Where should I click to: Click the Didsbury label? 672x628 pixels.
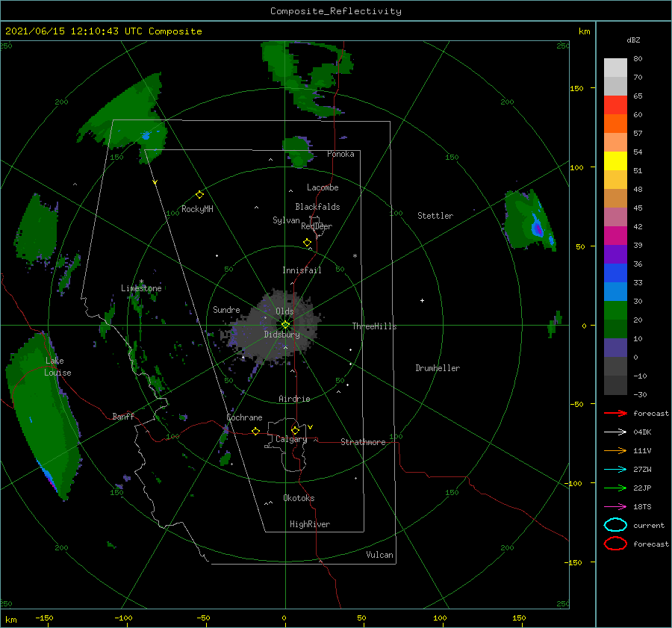[x=282, y=335]
